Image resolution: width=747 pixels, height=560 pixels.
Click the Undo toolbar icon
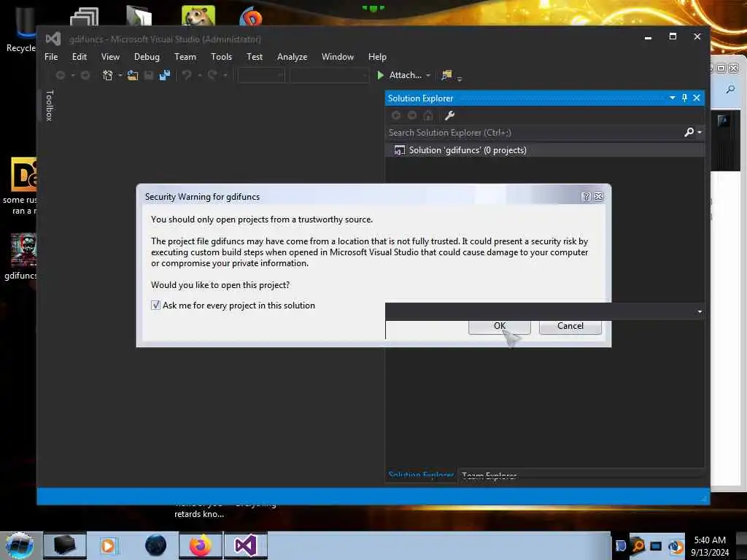coord(187,75)
